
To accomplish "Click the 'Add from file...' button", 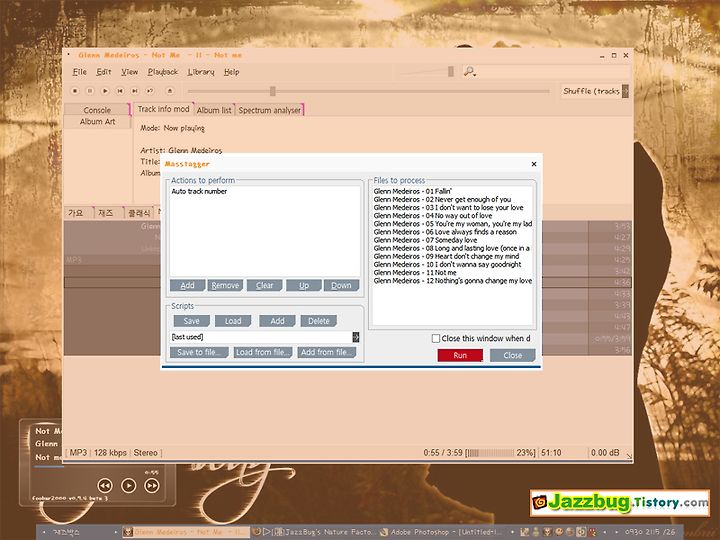I will 327,352.
